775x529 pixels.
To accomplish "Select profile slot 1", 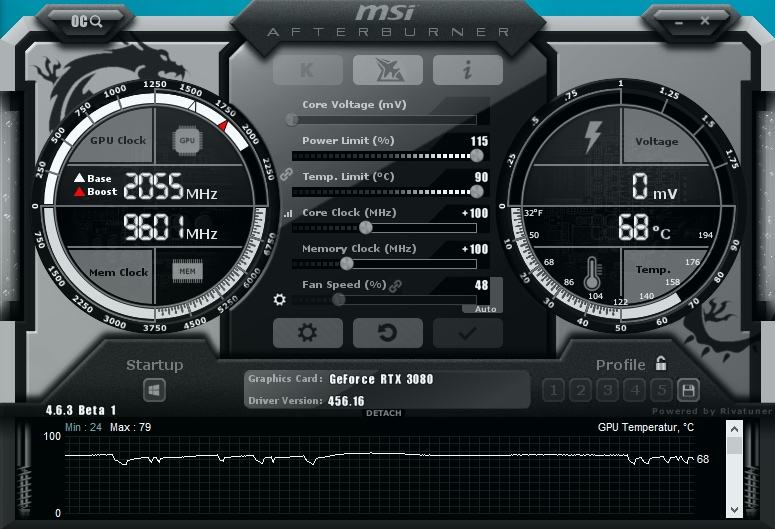I will [x=554, y=391].
